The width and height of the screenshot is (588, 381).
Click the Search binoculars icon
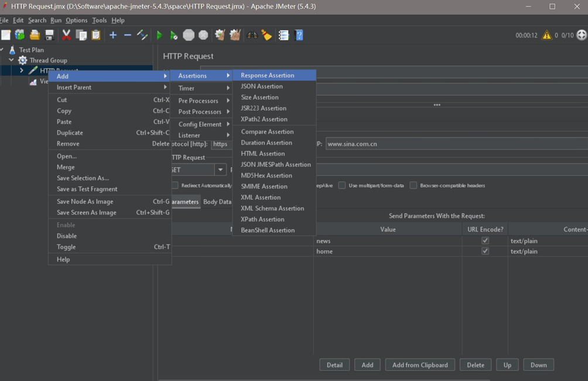tap(252, 36)
